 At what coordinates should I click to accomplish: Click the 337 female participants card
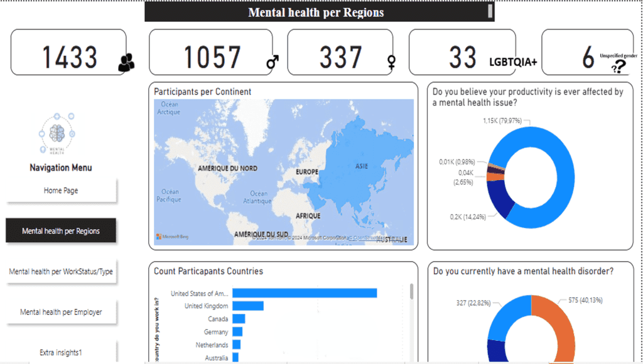pos(340,52)
